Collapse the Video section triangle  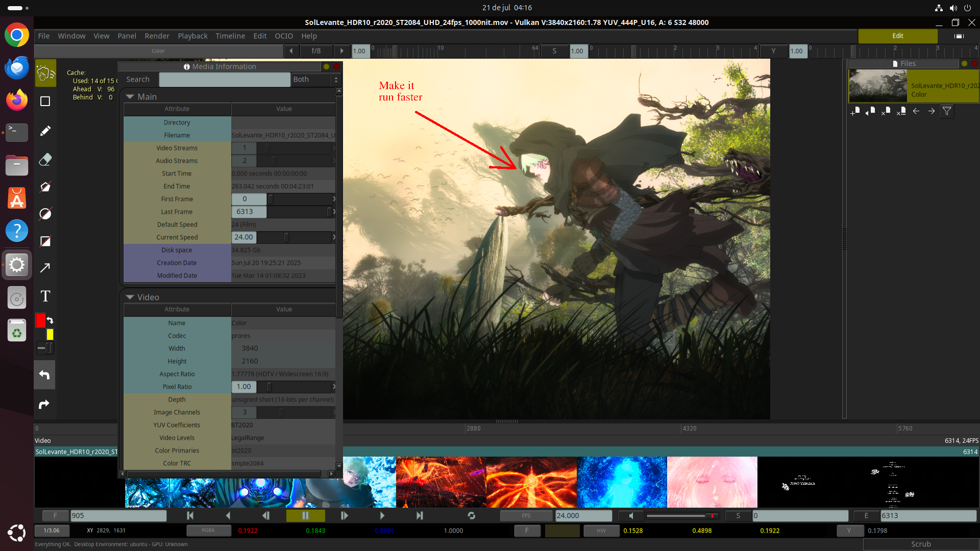coord(130,297)
